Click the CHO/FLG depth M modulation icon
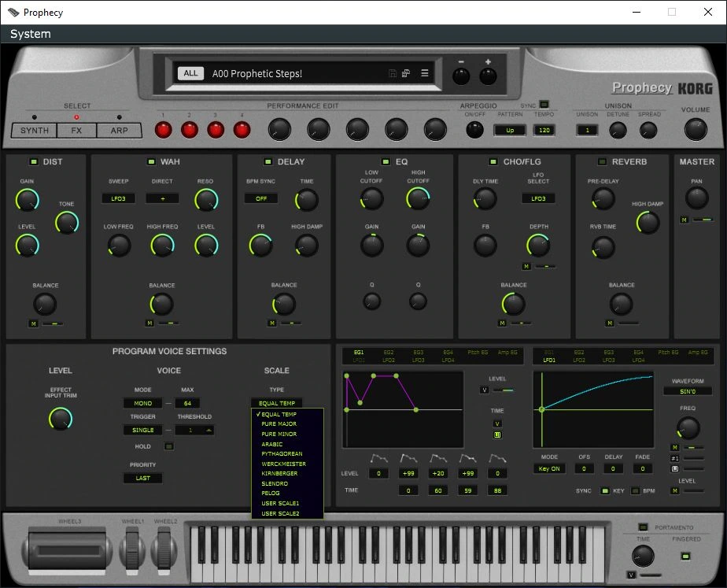727x588 pixels. click(526, 266)
